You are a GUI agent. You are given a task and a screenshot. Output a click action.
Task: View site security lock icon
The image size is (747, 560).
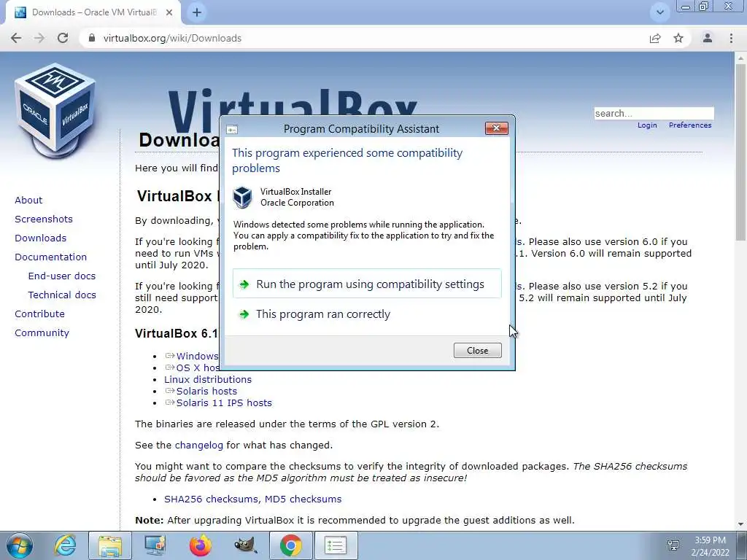click(x=93, y=38)
